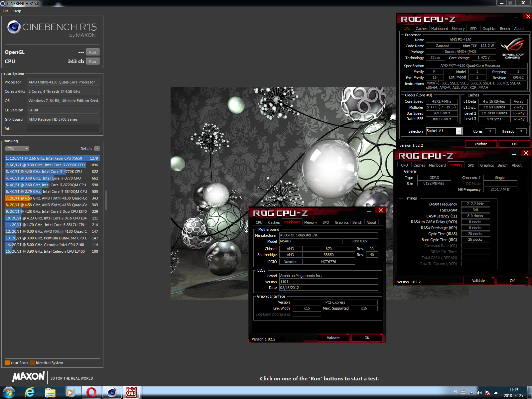Open Bench tab in CPU-Z Mainboard window
532x399 pixels.
357,222
